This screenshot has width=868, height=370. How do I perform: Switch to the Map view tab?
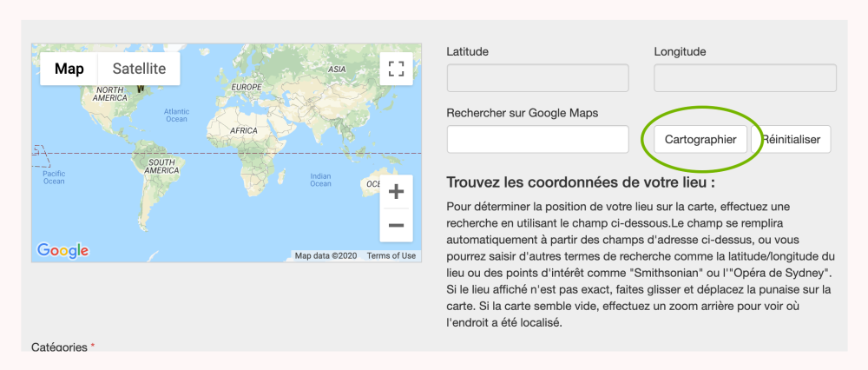(69, 69)
